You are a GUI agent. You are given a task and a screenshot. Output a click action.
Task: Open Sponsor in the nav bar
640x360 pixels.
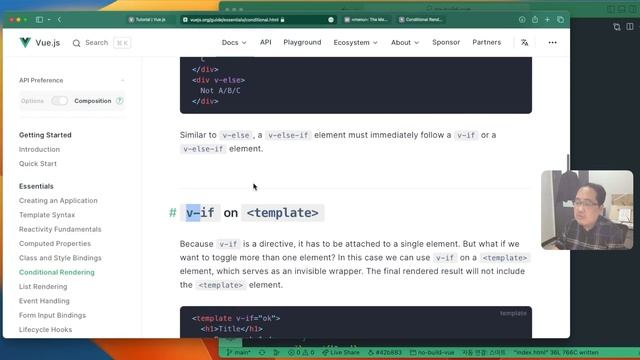pyautogui.click(x=446, y=42)
